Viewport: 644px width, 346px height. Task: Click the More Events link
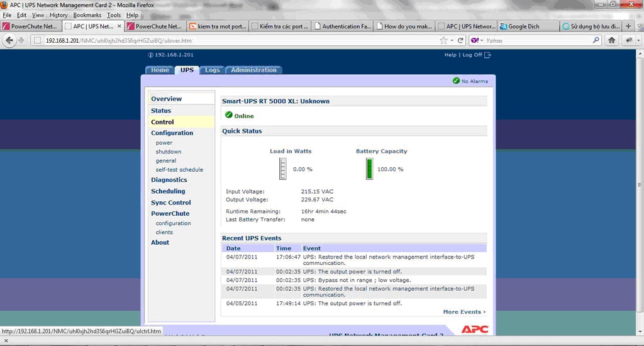coord(464,312)
